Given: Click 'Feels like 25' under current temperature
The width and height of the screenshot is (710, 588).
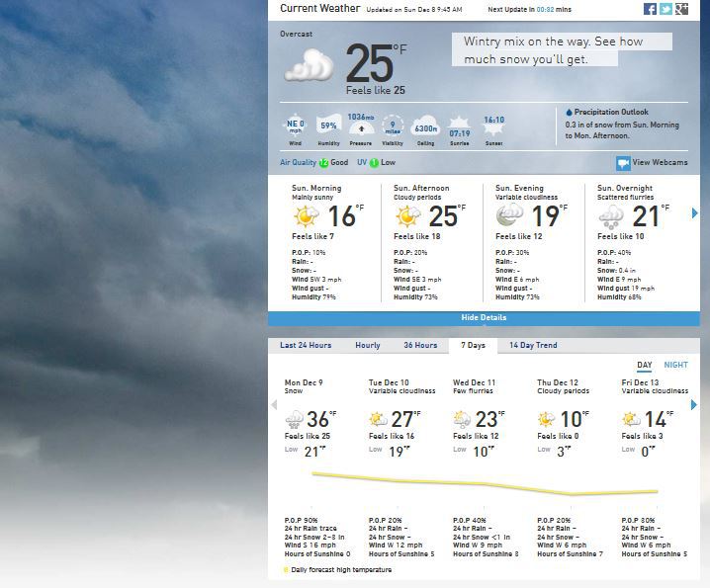Looking at the screenshot, I should 376,91.
